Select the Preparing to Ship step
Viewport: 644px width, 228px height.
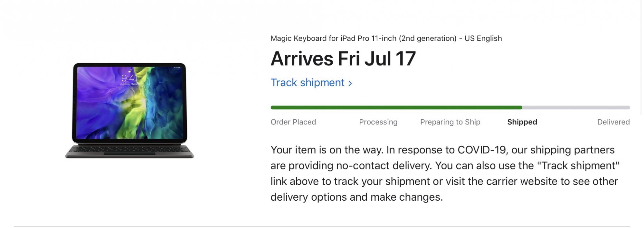[450, 122]
